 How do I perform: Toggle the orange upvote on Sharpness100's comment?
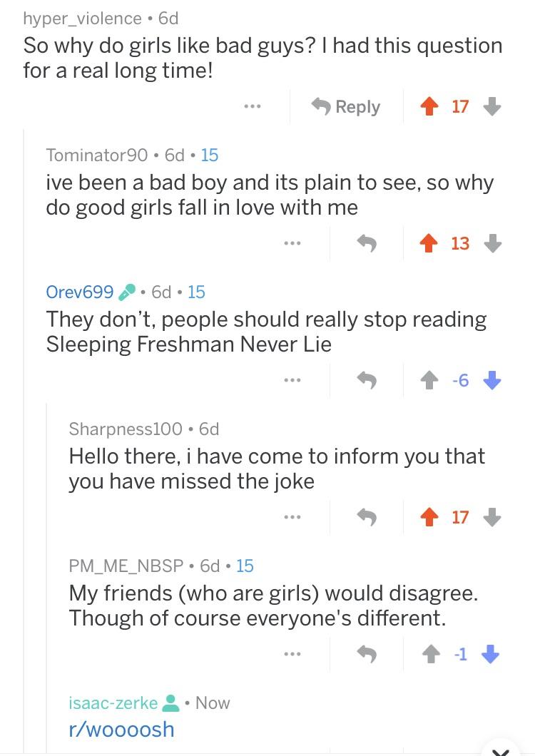click(428, 517)
